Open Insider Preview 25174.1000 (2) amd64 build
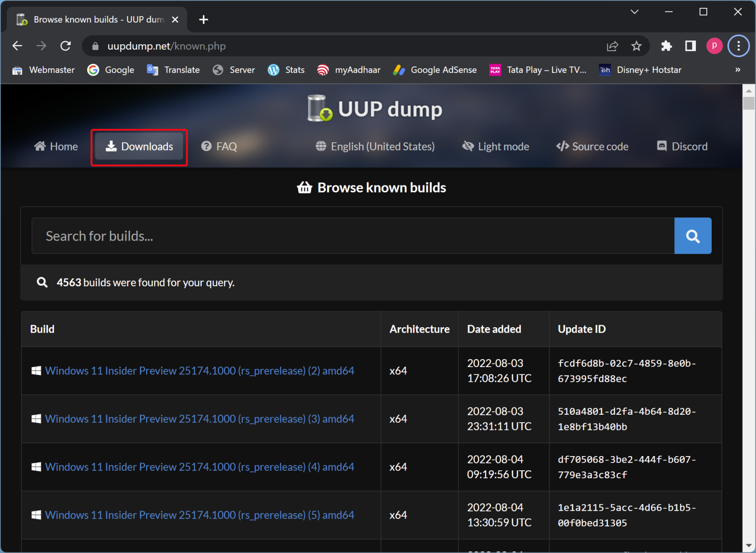The height and width of the screenshot is (553, 756). coord(199,371)
